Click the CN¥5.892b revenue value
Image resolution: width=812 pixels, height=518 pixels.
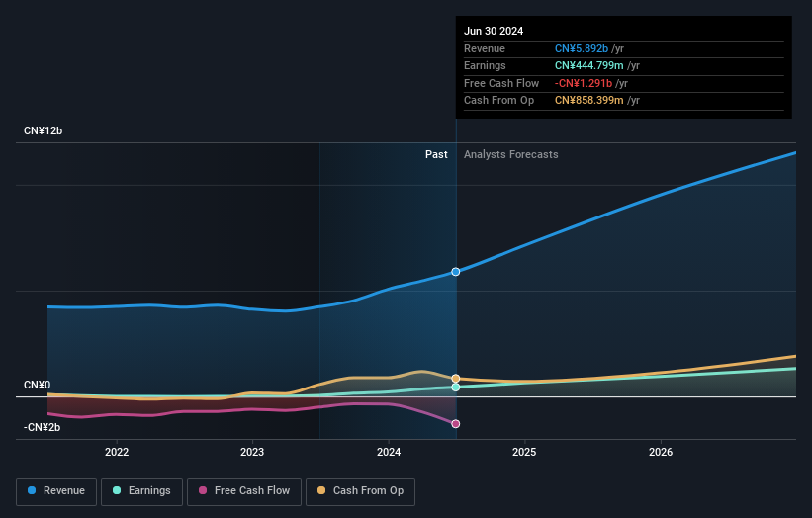[581, 48]
